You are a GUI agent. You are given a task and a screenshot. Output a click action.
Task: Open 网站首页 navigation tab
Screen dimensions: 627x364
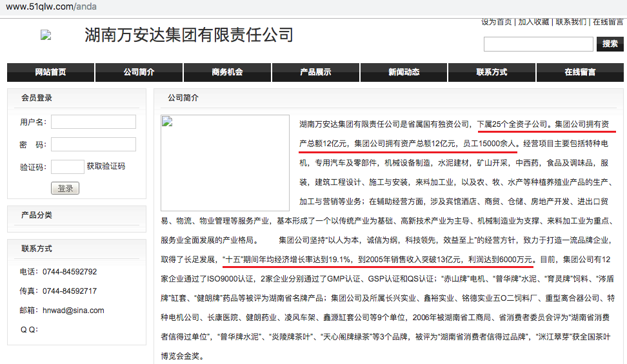pyautogui.click(x=50, y=72)
